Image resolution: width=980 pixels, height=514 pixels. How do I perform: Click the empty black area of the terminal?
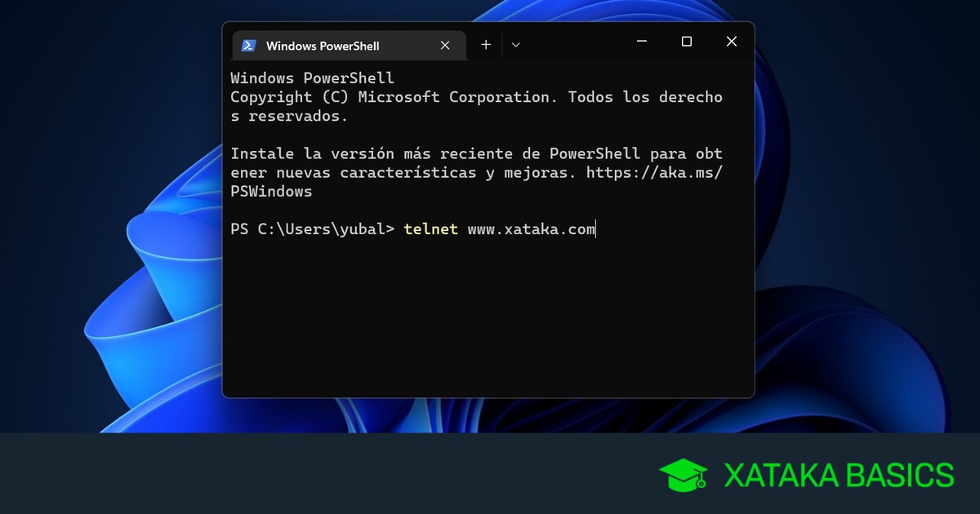click(488, 318)
